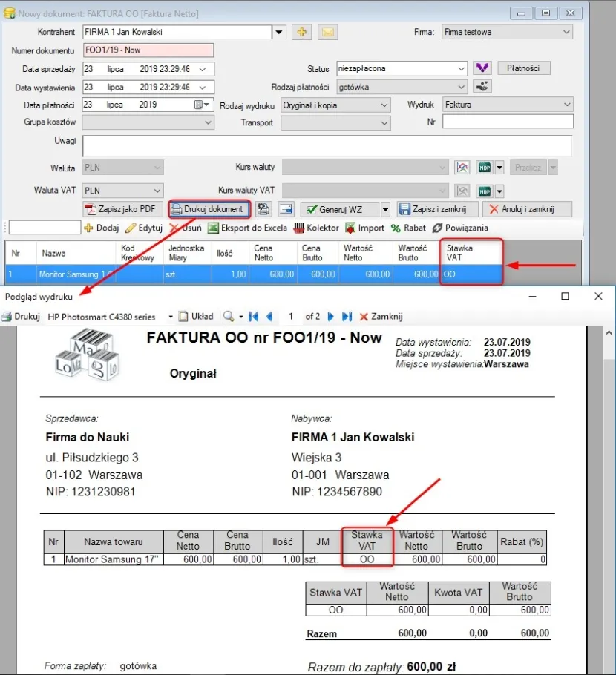Click the plus icon to add new kontrahent
This screenshot has width=616, height=675.
[x=301, y=32]
